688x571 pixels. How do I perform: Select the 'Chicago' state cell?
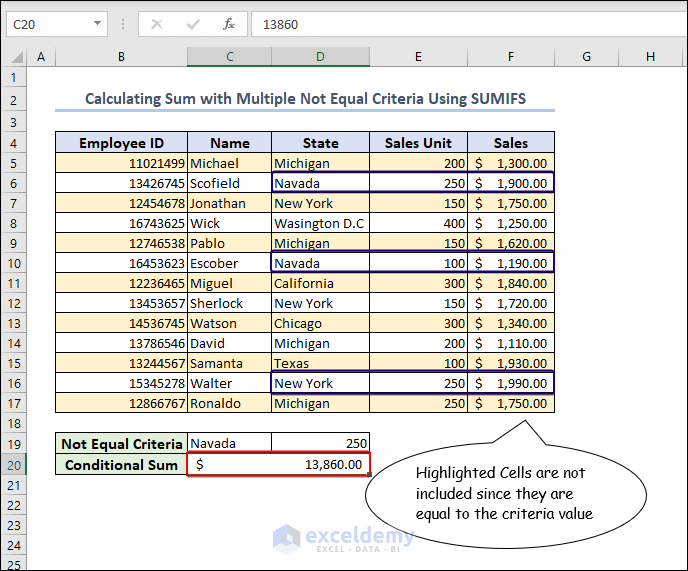(x=321, y=323)
